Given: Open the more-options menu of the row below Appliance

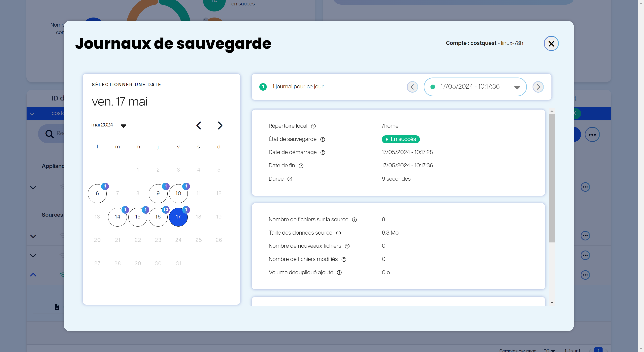Looking at the screenshot, I should click(x=585, y=187).
